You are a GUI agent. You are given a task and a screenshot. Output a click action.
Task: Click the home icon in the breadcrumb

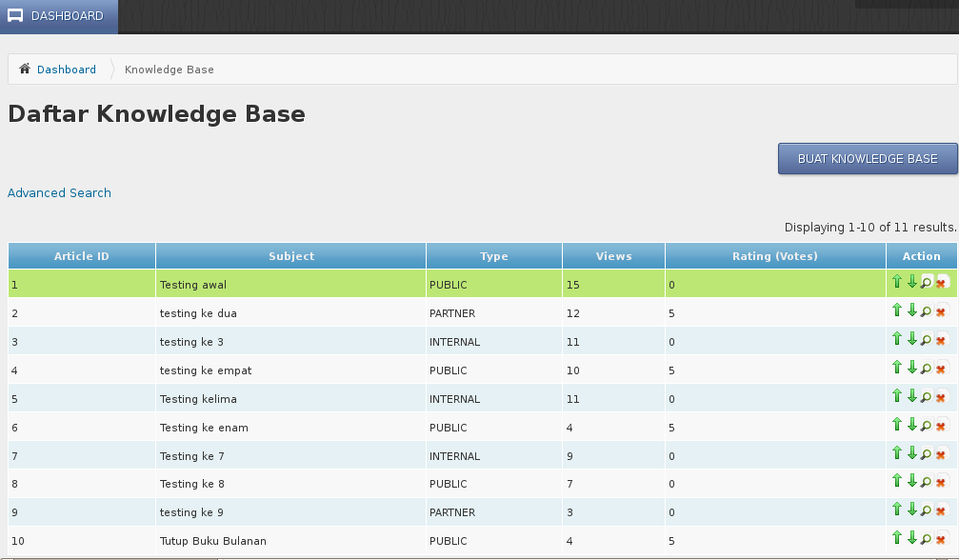23,69
